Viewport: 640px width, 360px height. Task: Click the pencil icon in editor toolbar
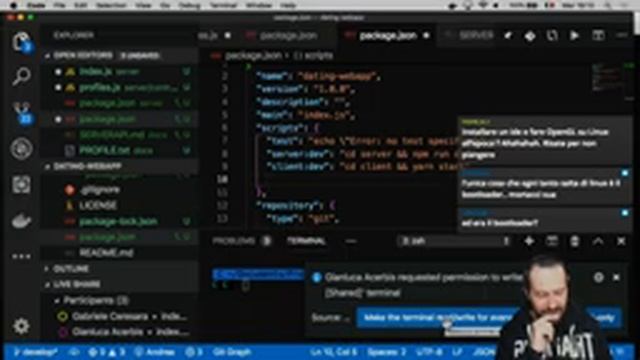(x=508, y=36)
